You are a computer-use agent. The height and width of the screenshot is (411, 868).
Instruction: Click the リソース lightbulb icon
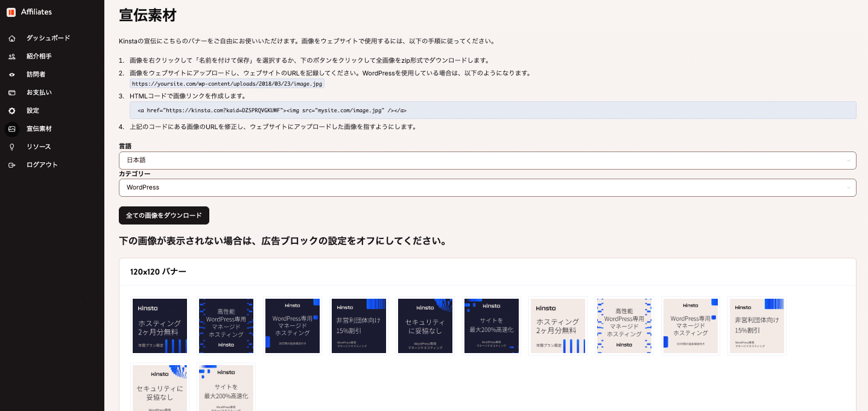[12, 147]
